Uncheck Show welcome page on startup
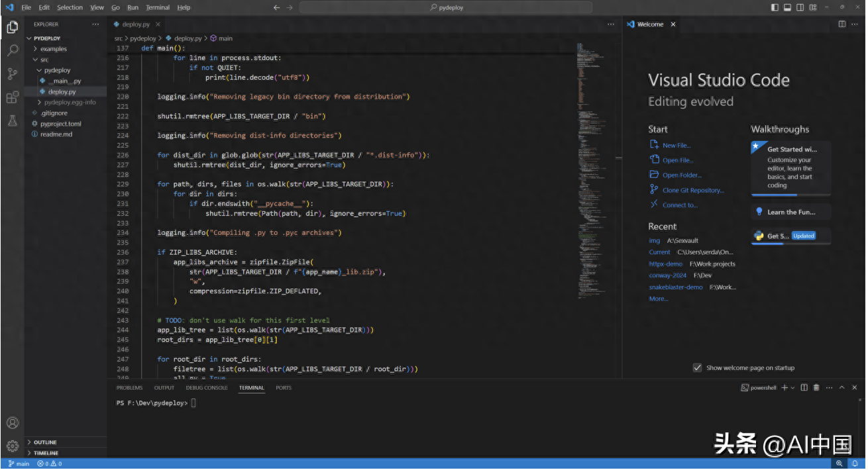The image size is (868, 470). click(697, 368)
